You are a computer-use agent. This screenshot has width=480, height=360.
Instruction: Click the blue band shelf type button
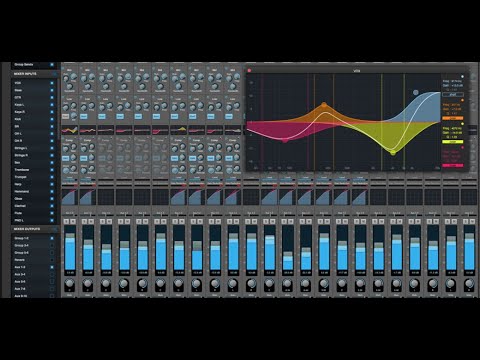click(453, 95)
